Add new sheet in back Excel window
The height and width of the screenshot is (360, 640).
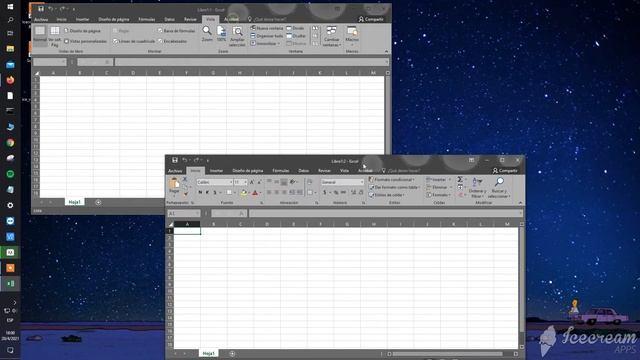[x=98, y=202]
